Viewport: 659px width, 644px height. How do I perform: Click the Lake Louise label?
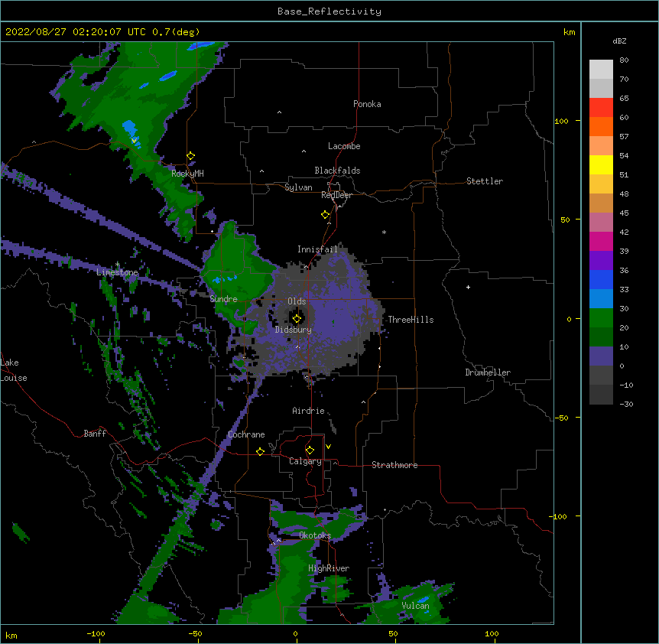point(14,370)
